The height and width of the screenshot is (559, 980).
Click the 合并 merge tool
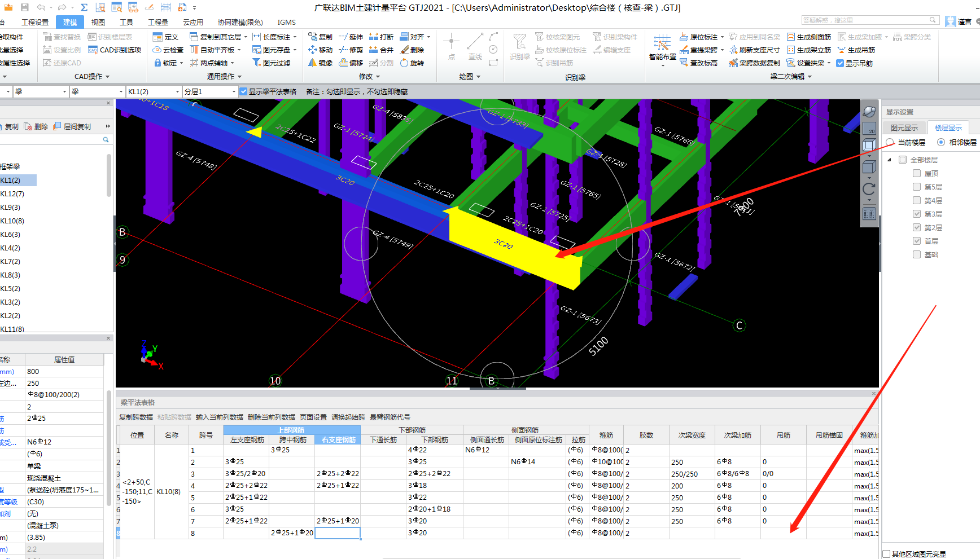point(381,50)
